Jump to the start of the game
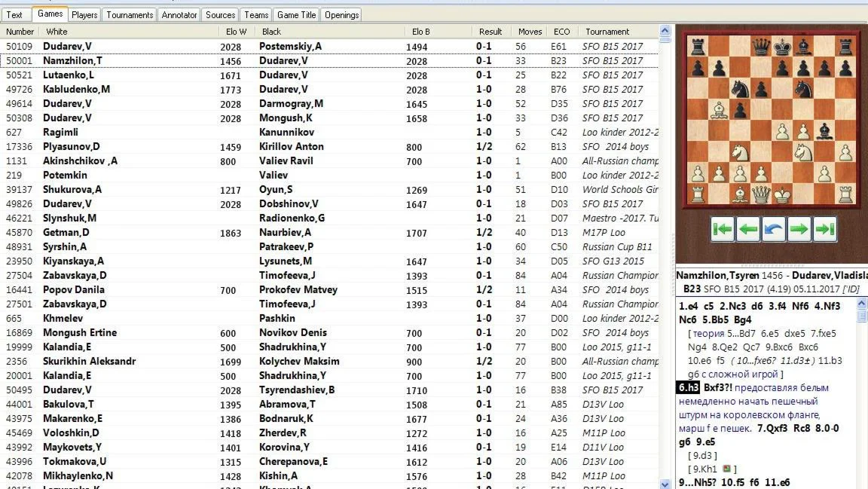This screenshot has height=489, width=868. [723, 229]
